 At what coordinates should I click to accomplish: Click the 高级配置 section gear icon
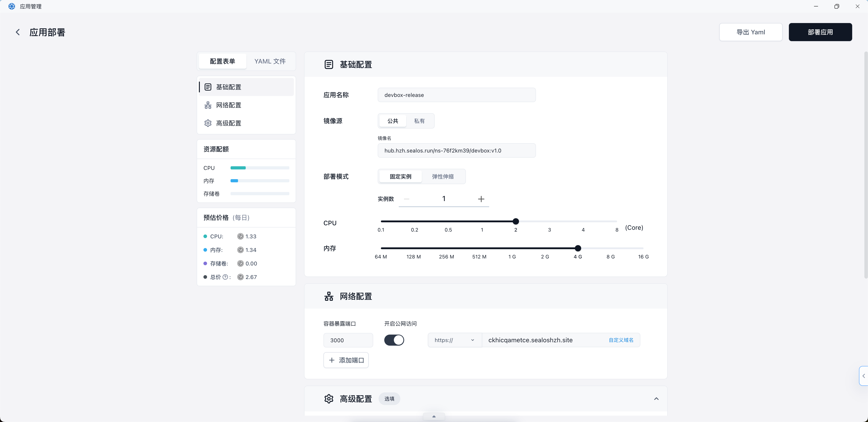[328, 399]
